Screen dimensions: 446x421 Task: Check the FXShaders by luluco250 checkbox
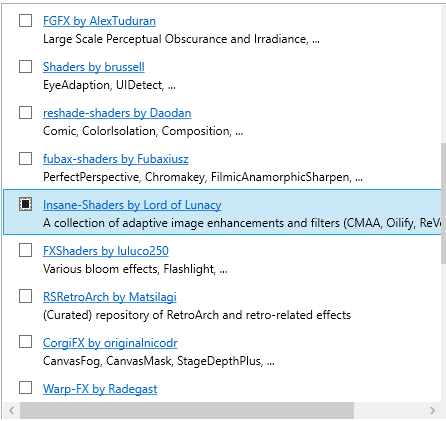click(25, 250)
